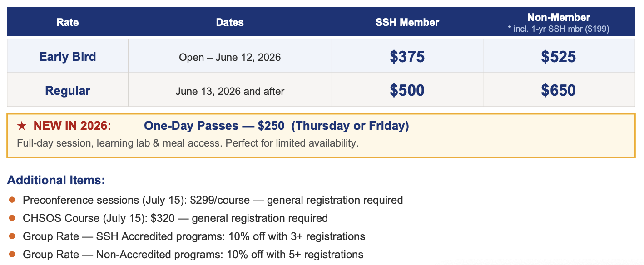Screen dimensions: 644x265
Task: Click the bullet beside SSH Accredited group rate
Action: pos(12,236)
